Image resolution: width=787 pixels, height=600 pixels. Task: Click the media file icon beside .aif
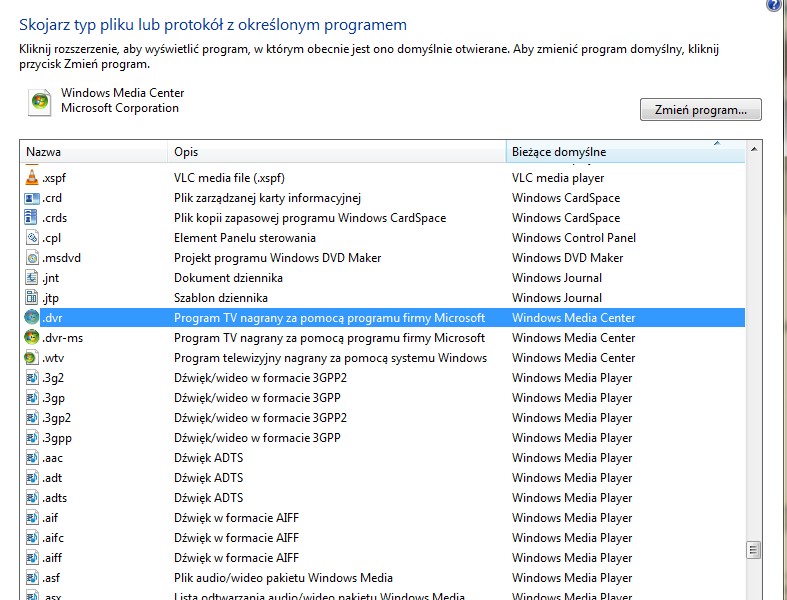tap(32, 518)
